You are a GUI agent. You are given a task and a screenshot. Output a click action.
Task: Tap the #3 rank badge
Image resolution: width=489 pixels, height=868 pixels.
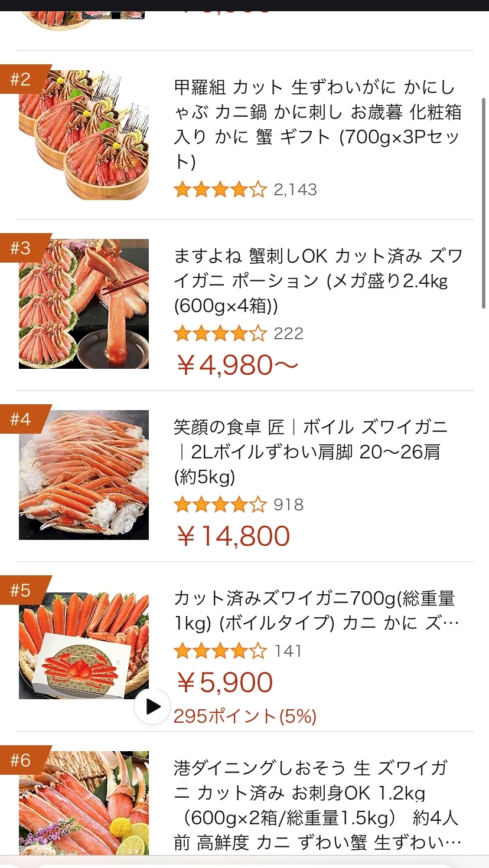tap(24, 248)
